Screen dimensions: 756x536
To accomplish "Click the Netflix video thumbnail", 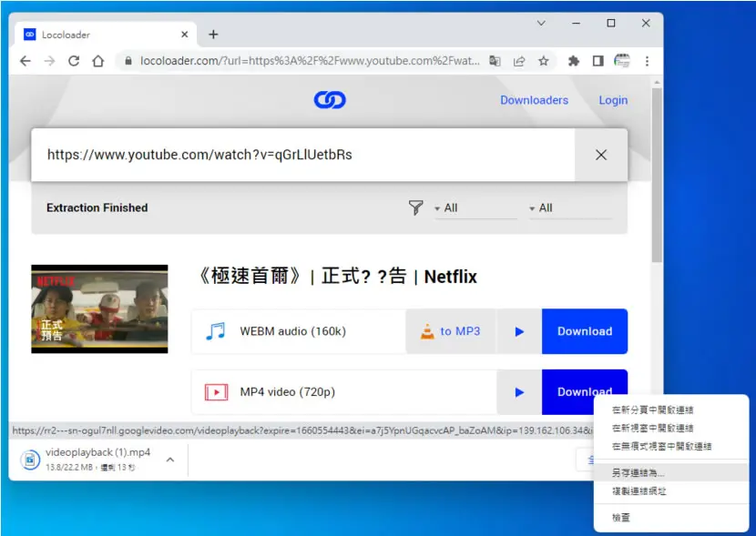I will click(x=100, y=308).
